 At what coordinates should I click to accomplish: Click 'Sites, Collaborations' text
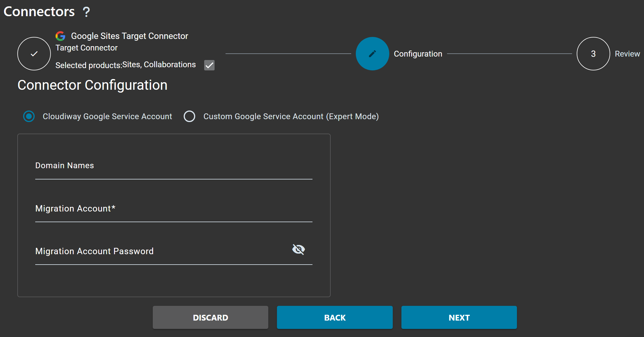point(159,65)
